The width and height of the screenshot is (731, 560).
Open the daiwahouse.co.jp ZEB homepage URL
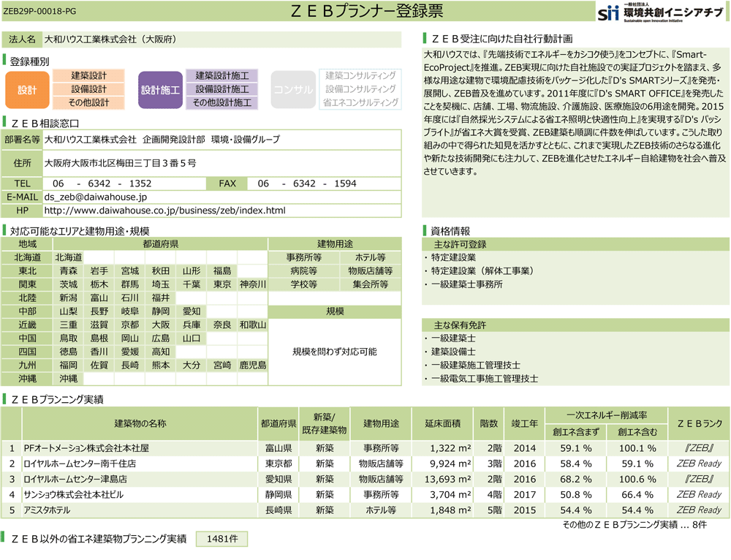pos(164,211)
